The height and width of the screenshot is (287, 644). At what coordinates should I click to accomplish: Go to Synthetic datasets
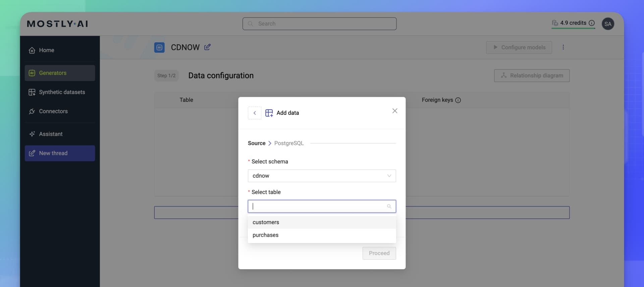(60, 92)
